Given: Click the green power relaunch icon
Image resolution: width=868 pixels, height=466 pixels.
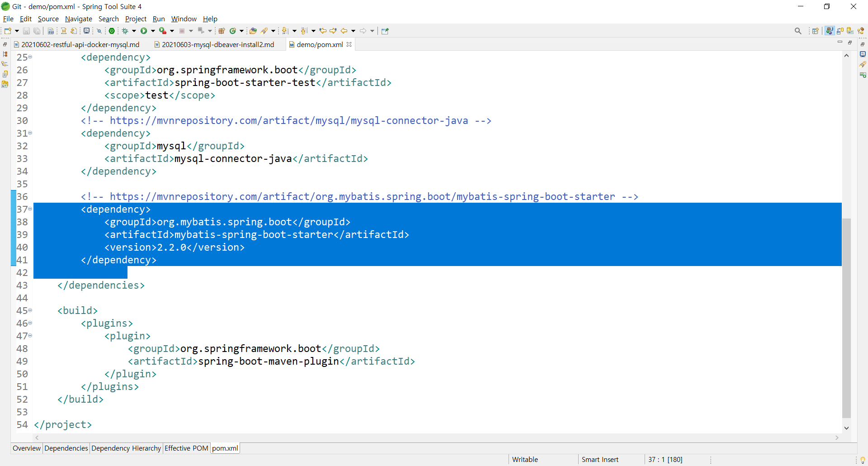Looking at the screenshot, I should pyautogui.click(x=112, y=31).
